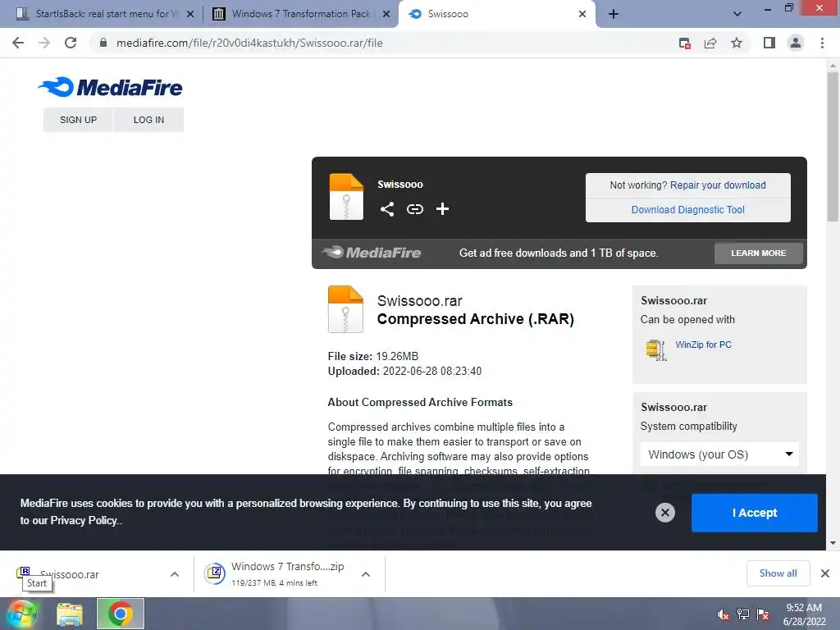Click the WinZip icon
Viewport: 840px width, 630px height.
click(656, 349)
